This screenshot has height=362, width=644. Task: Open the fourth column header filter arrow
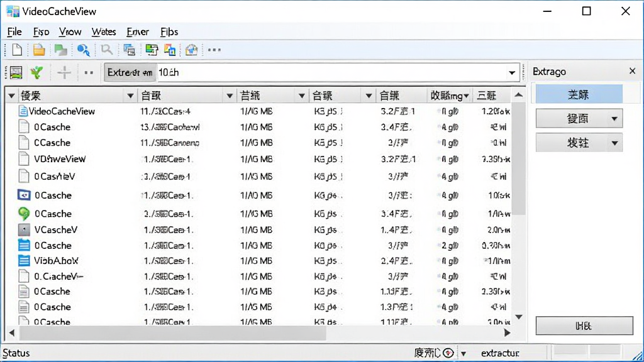click(369, 96)
